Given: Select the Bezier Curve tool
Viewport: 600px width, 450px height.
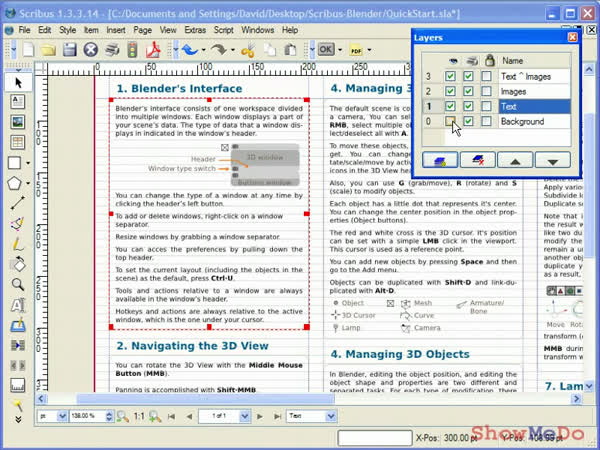Looking at the screenshot, I should (18, 224).
